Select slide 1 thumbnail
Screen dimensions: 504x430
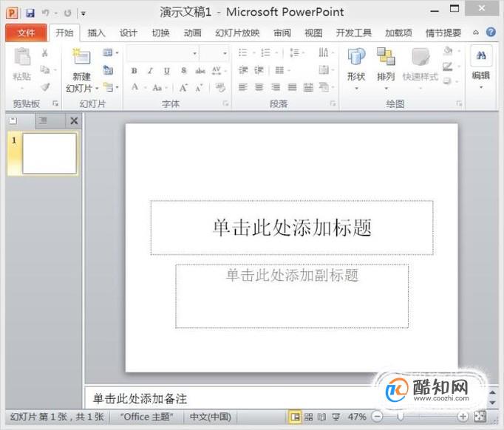[50, 154]
